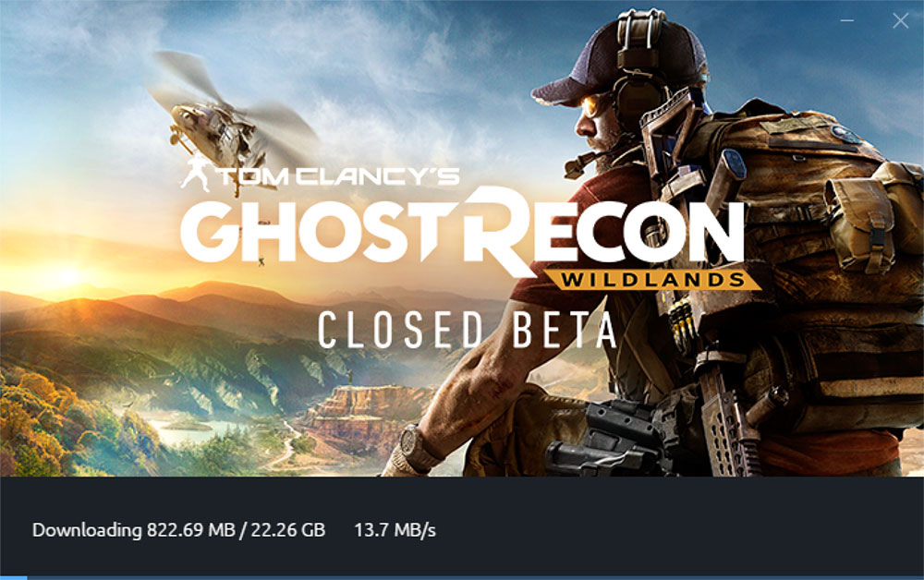924x580 pixels.
Task: Click the GHOST RECON logo lettering
Action: 463,231
